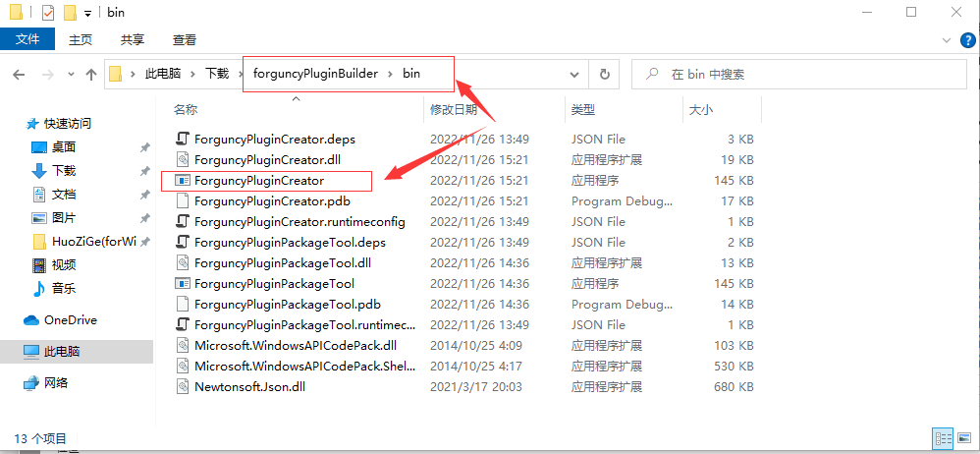Screen dimensions: 980x454
Task: Switch to large icons view layout
Action: click(965, 437)
